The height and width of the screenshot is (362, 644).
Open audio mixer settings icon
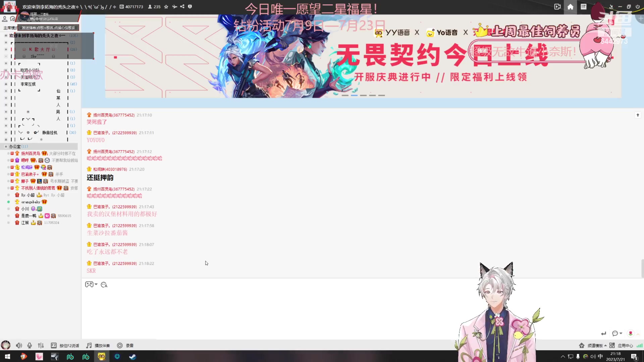(41, 346)
